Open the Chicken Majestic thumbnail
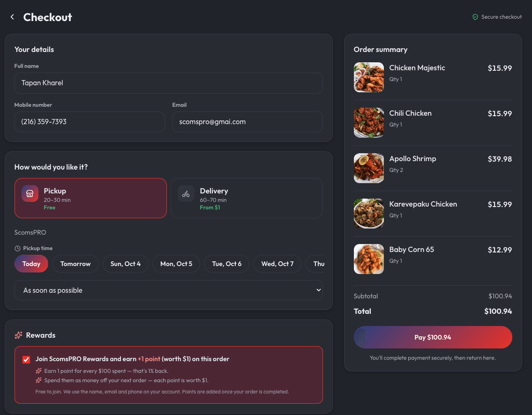 pyautogui.click(x=369, y=77)
